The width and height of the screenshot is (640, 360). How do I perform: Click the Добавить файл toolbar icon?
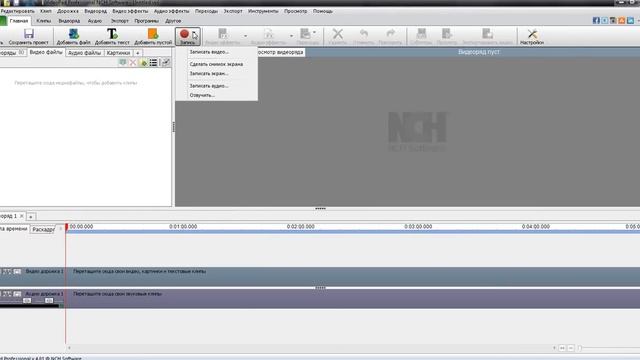coord(73,33)
